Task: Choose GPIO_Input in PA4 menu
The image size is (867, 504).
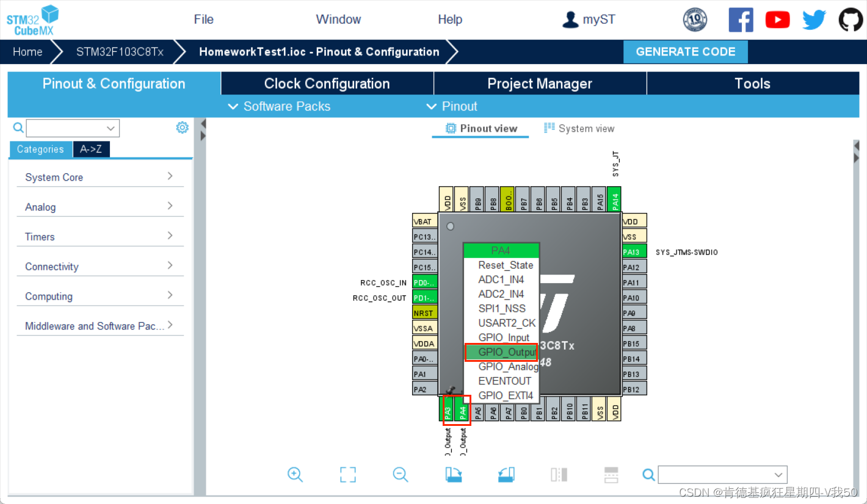Action: (501, 337)
